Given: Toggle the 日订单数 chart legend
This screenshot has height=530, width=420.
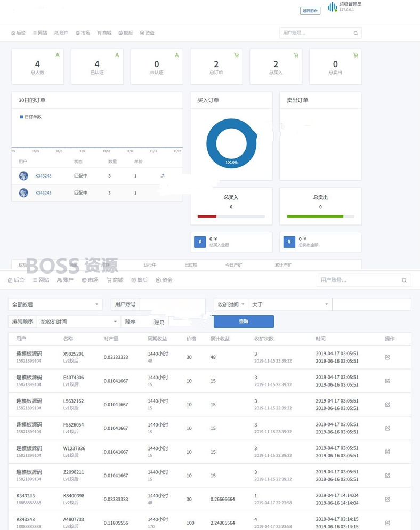Looking at the screenshot, I should point(31,117).
